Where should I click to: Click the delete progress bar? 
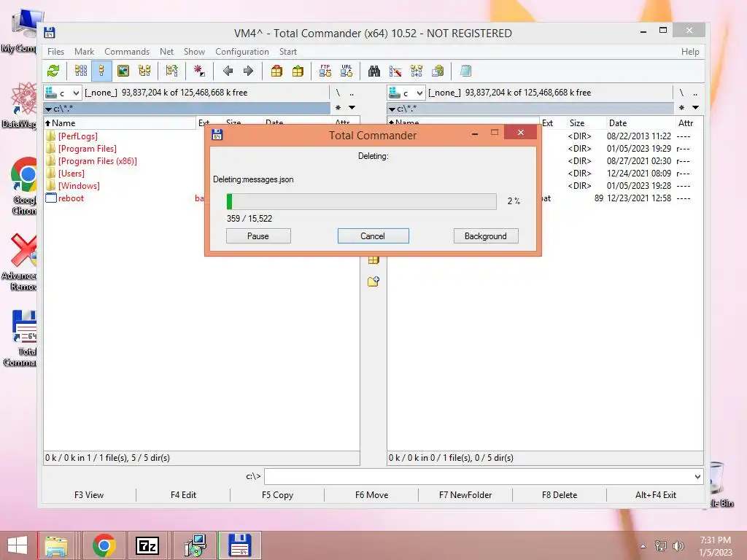[x=362, y=201]
